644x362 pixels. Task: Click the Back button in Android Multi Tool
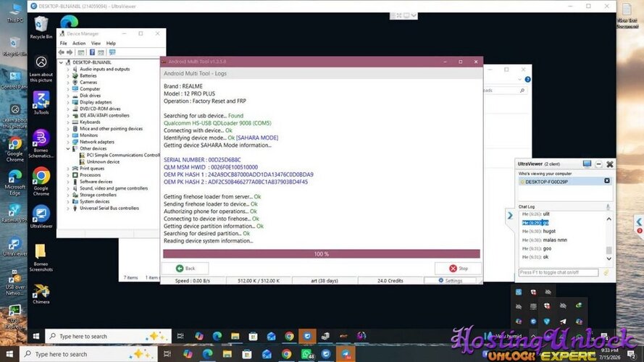pos(185,269)
